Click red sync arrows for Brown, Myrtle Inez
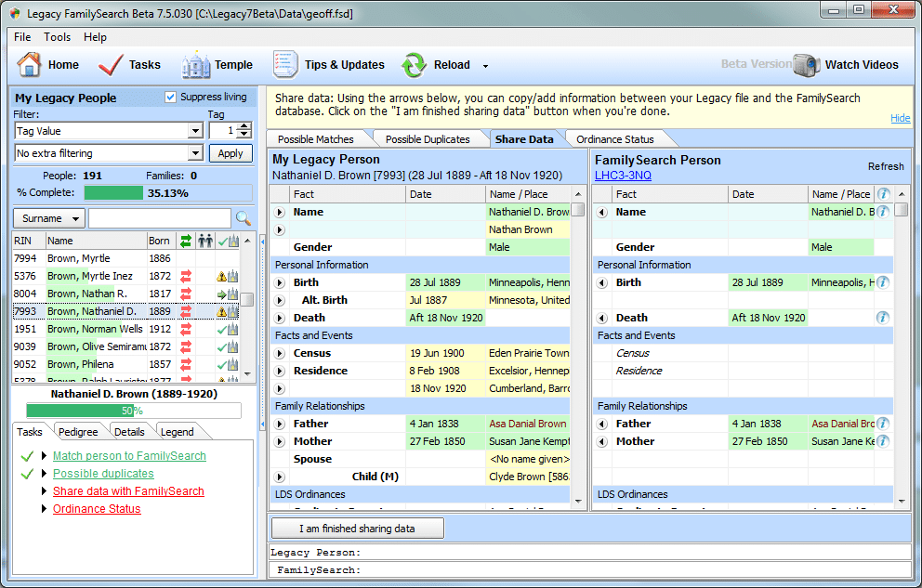The image size is (922, 588). (186, 276)
